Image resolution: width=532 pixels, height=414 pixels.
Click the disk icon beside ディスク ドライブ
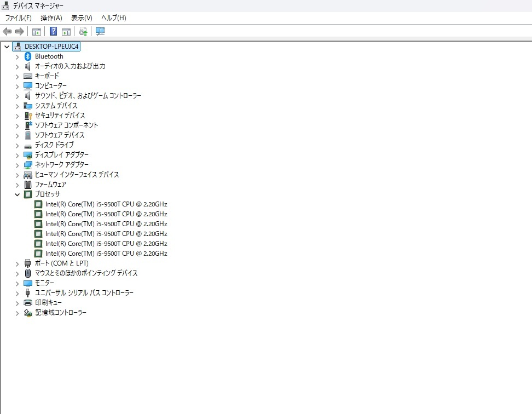28,147
